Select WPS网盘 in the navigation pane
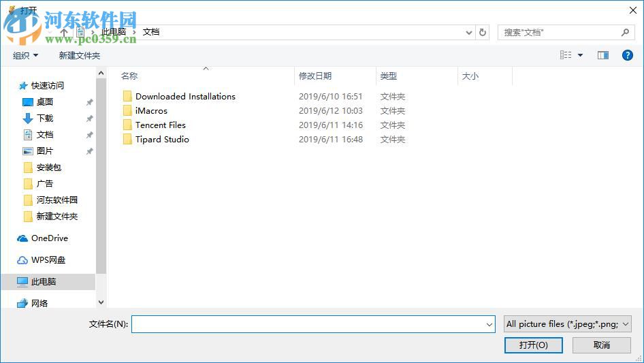 click(48, 259)
